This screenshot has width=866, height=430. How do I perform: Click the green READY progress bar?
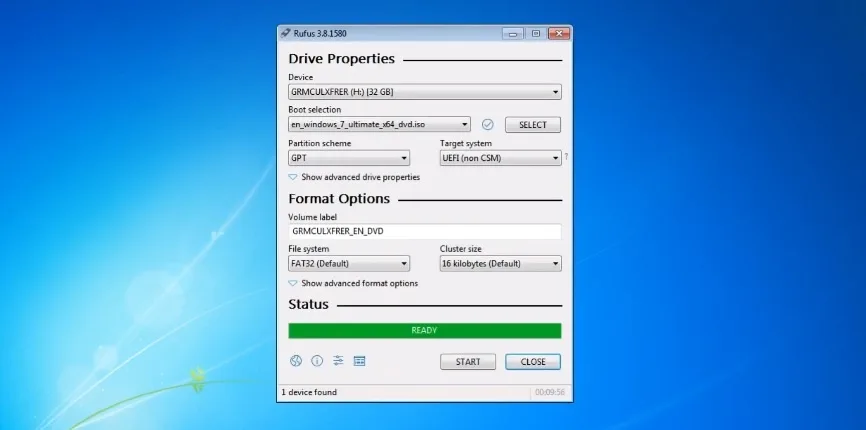tap(425, 331)
